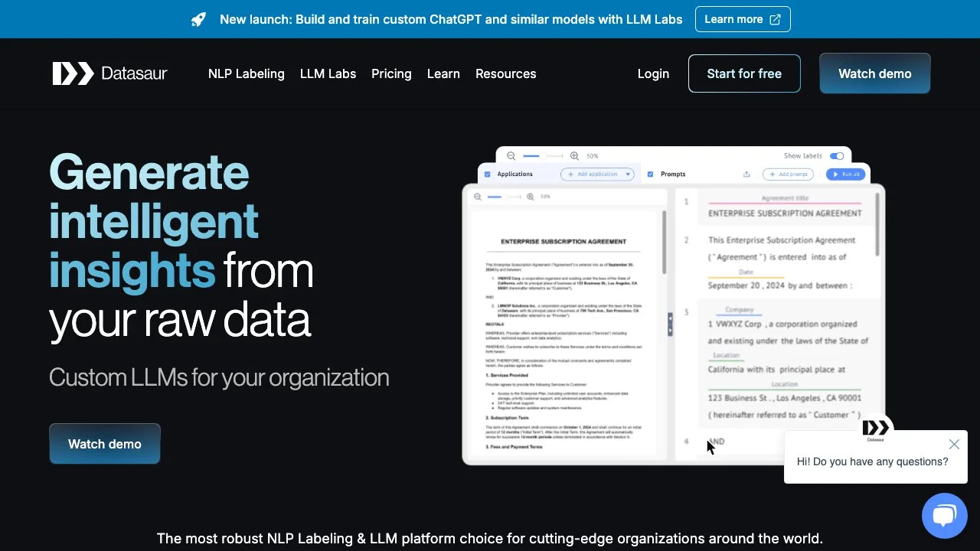This screenshot has height=551, width=980.
Task: Click the Start for free button
Action: 744,73
